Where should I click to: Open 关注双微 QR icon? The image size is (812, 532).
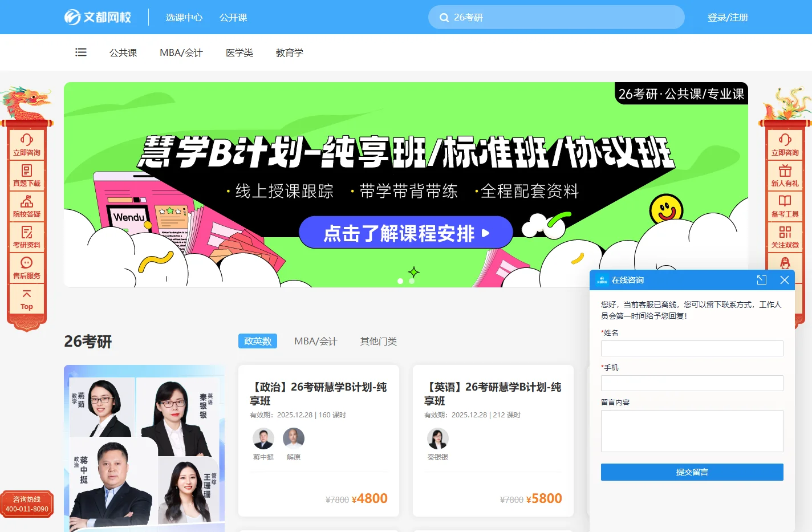[x=785, y=237]
